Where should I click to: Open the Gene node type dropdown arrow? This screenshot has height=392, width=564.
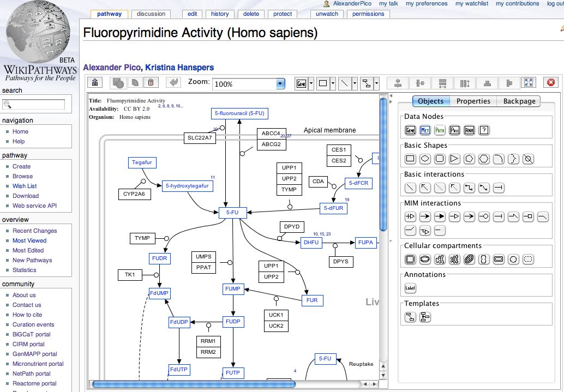tap(311, 82)
